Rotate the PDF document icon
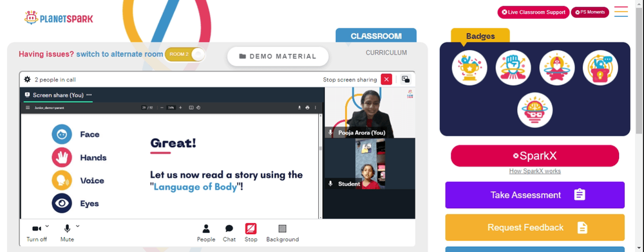The height and width of the screenshot is (252, 644). [x=198, y=108]
